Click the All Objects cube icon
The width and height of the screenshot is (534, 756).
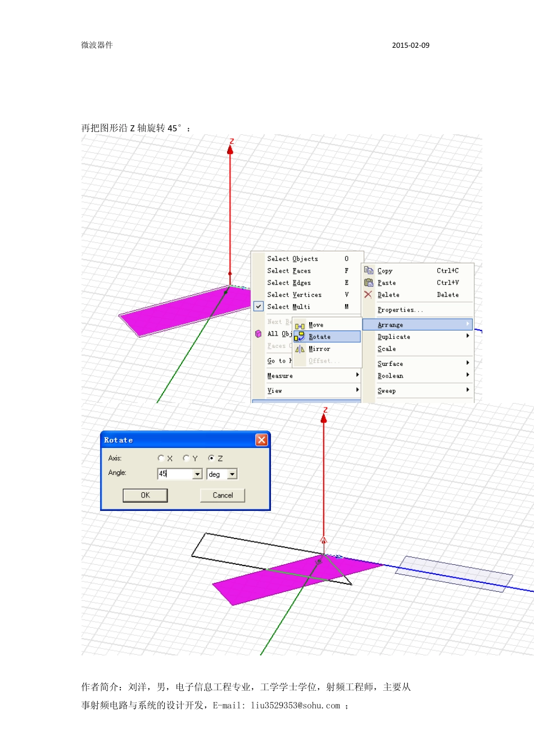click(x=259, y=334)
